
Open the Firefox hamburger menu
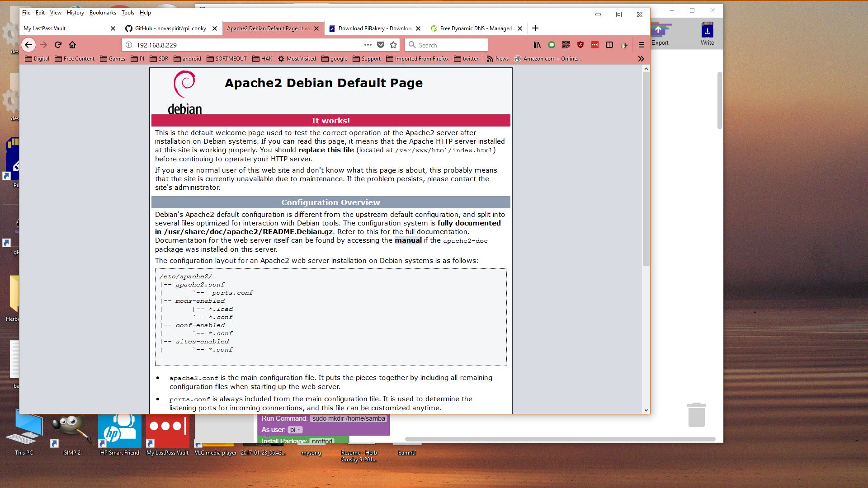point(641,45)
